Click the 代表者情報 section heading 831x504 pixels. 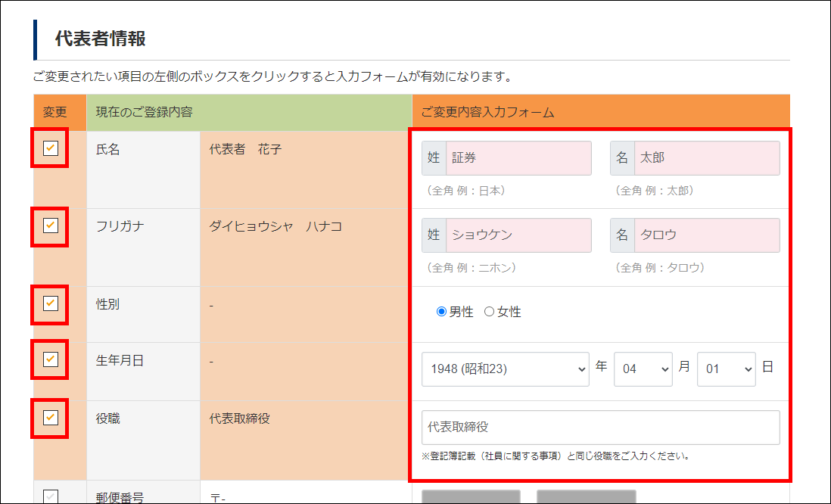100,39
